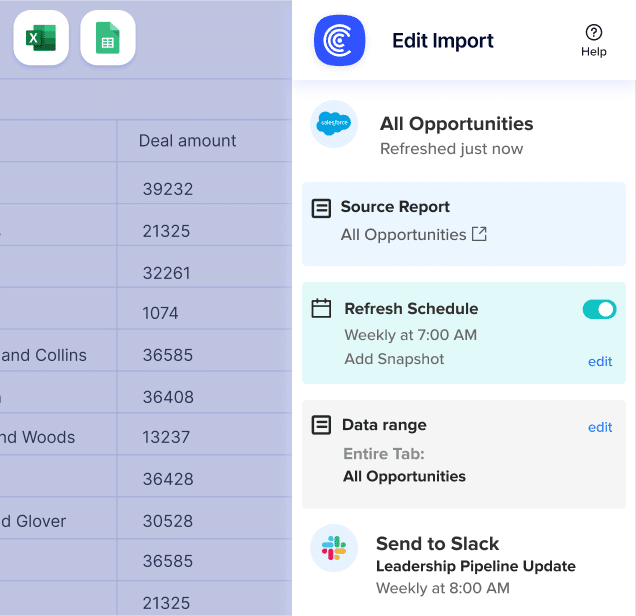Click the Source Report card
This screenshot has width=636, height=616.
pos(464,224)
